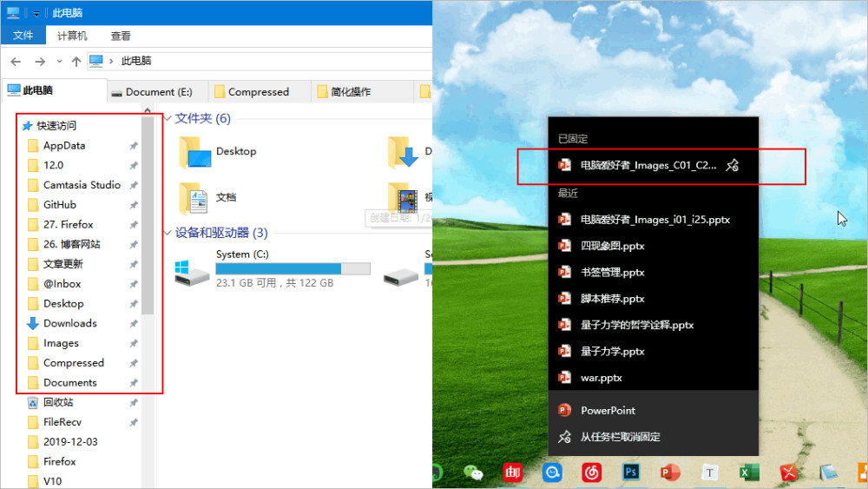Open recent file 书签管理.pptx

(x=654, y=273)
